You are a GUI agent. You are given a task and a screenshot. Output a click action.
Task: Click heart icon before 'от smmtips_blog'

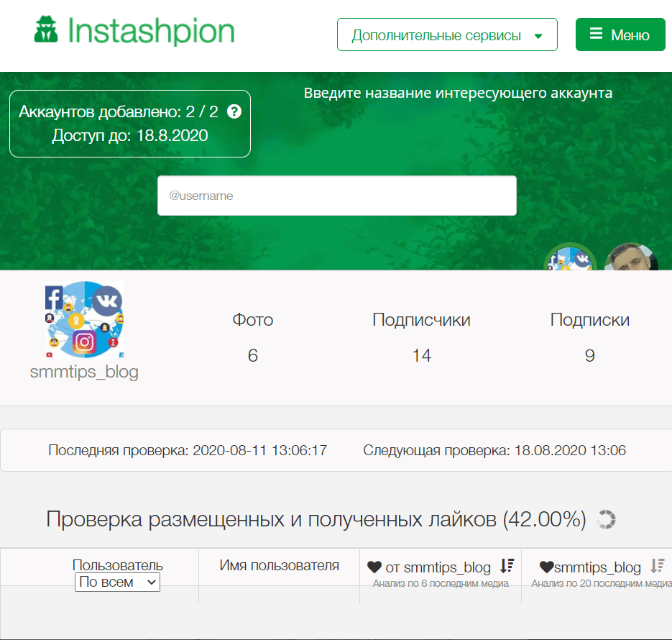[x=374, y=567]
